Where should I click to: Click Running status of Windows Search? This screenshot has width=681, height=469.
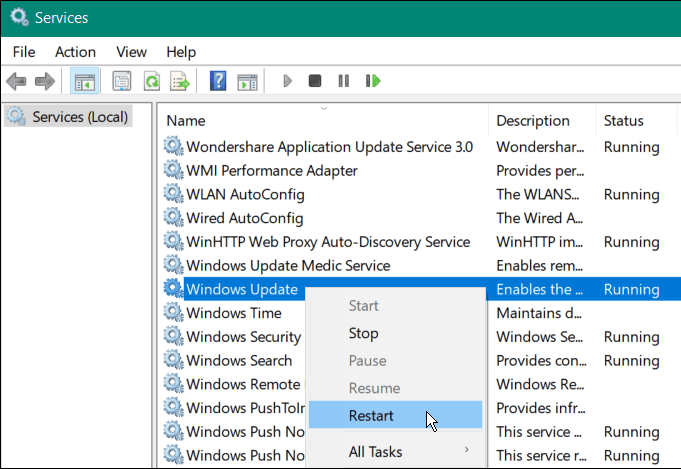[631, 360]
